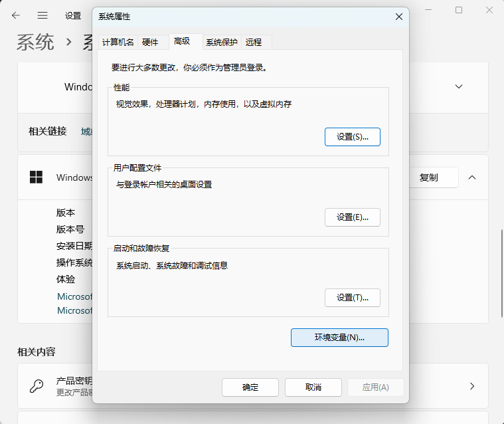Click the Windows logo icon in specifications
The height and width of the screenshot is (424, 504).
(x=36, y=177)
